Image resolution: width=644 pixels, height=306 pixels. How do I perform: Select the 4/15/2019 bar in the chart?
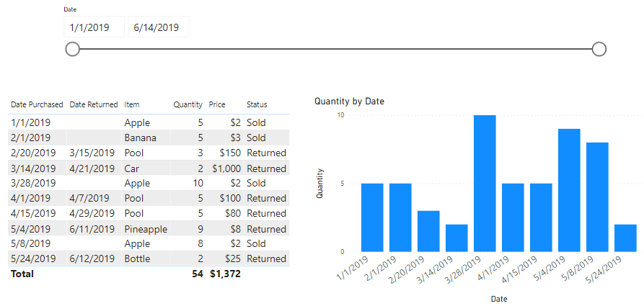click(x=541, y=217)
